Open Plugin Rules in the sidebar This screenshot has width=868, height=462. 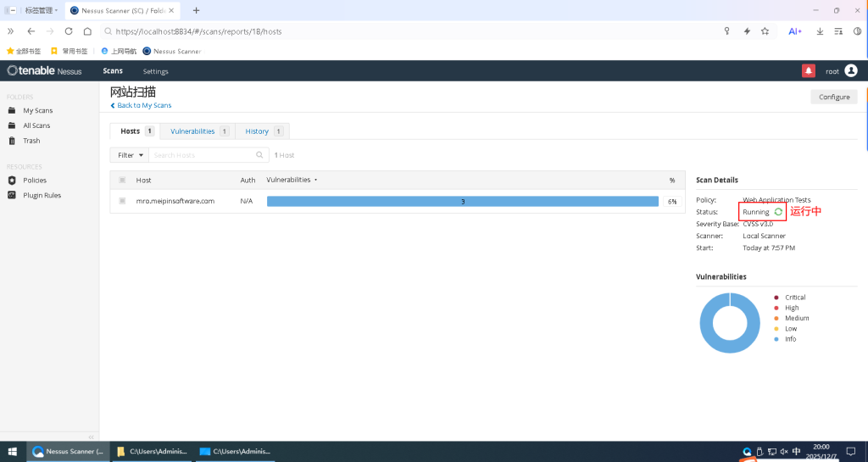pos(42,195)
